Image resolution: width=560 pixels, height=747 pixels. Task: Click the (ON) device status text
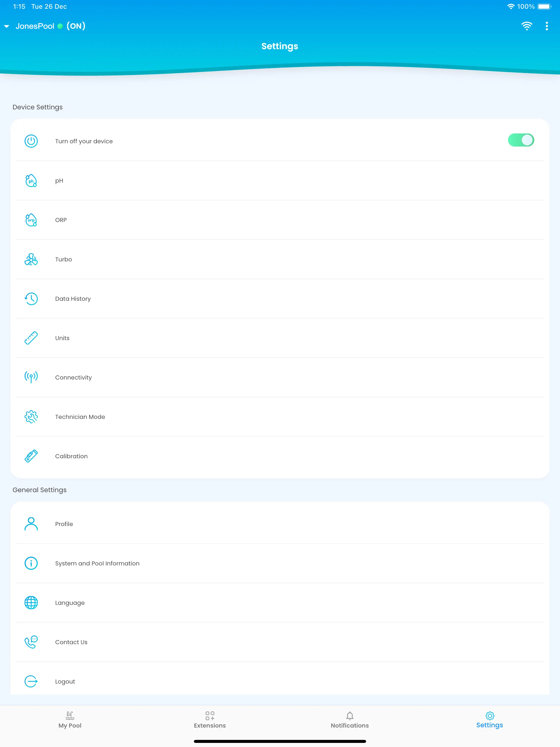coord(76,26)
